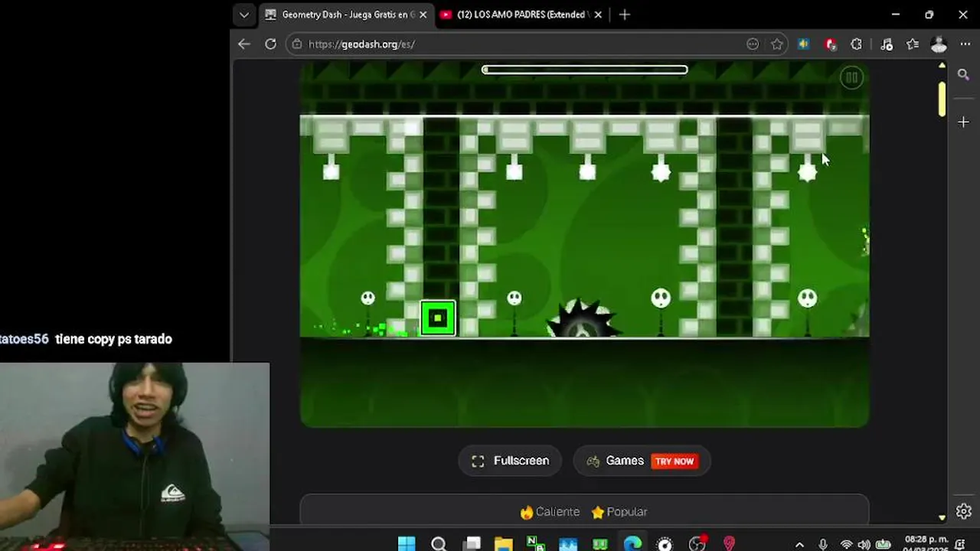View site information lock icon
980x551 pixels.
[x=298, y=44]
